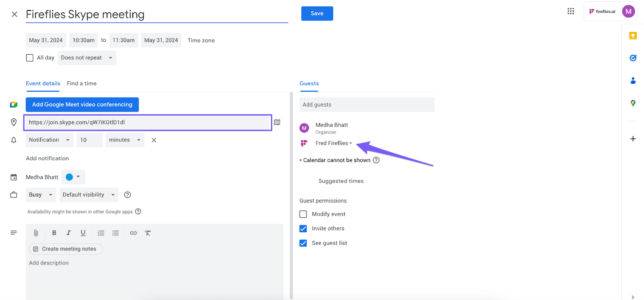
Task: Switch to the Event details tab
Action: click(43, 83)
